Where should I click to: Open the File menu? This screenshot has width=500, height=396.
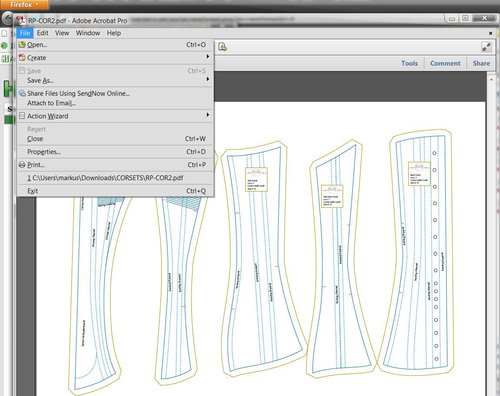(25, 33)
